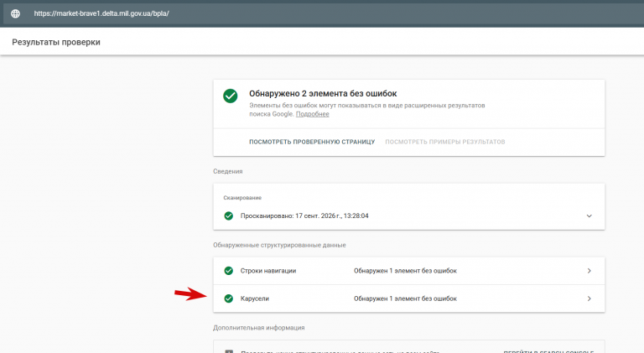The width and height of the screenshot is (644, 353).
Task: Click the 'Обнаружено 2 элемента без ошибок' title
Action: coord(323,94)
